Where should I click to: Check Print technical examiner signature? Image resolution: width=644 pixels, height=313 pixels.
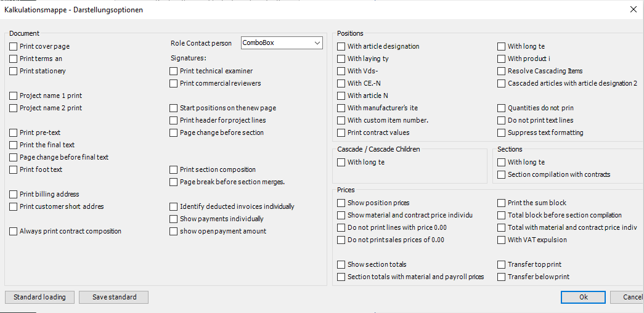point(173,71)
